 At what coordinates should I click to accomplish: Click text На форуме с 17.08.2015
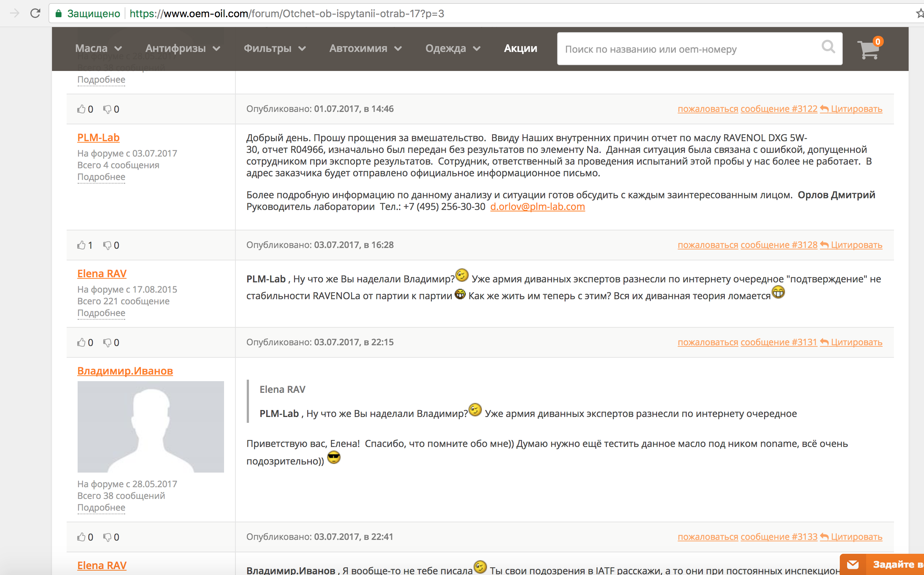click(x=127, y=289)
